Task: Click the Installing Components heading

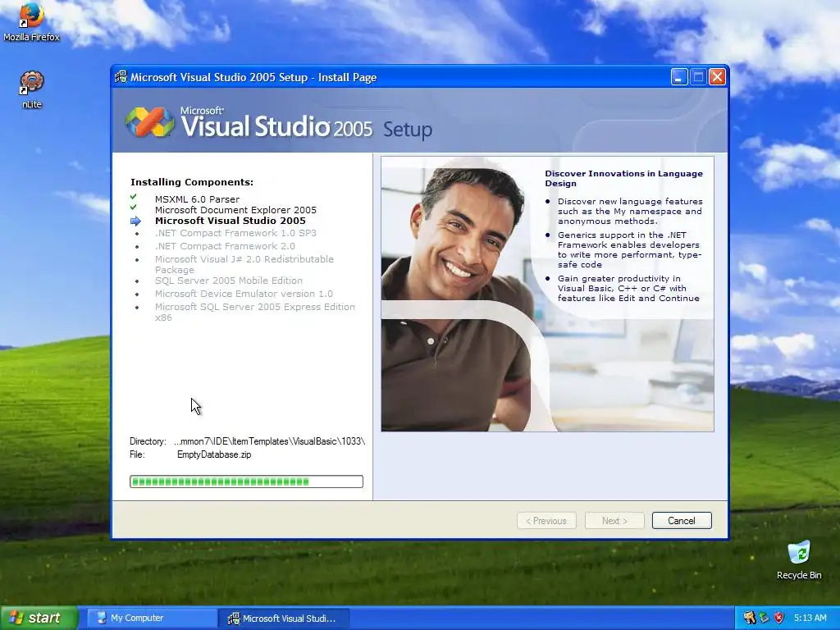Action: 192,182
